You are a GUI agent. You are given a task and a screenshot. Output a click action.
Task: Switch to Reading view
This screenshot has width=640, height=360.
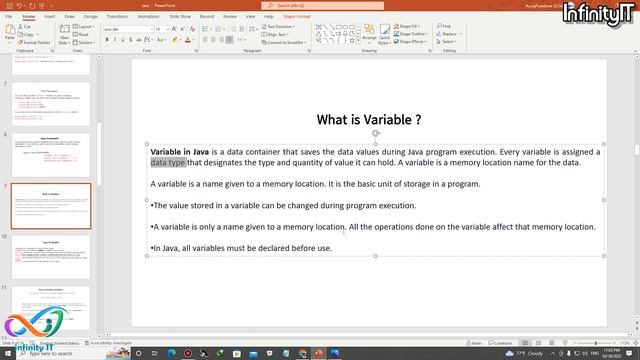click(551, 343)
